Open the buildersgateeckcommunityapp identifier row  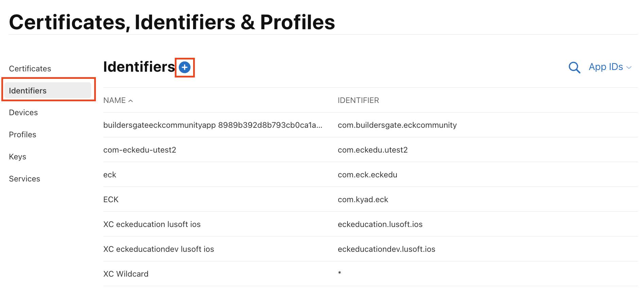pyautogui.click(x=213, y=125)
